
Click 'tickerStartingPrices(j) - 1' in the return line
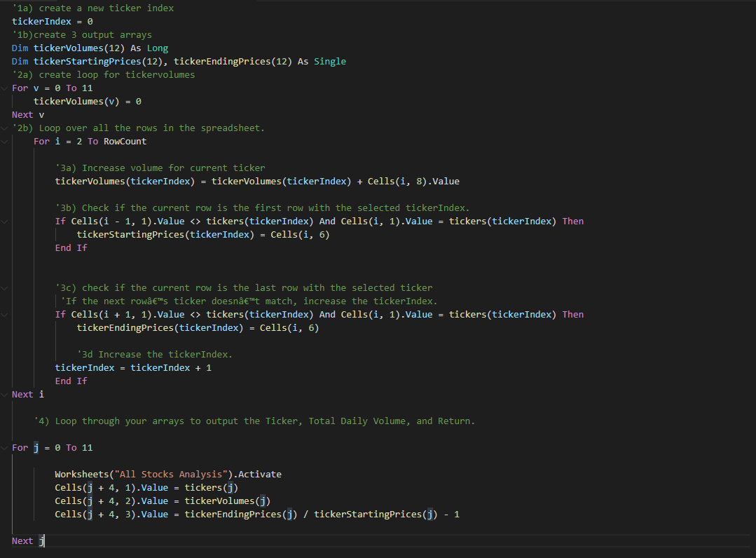click(387, 515)
